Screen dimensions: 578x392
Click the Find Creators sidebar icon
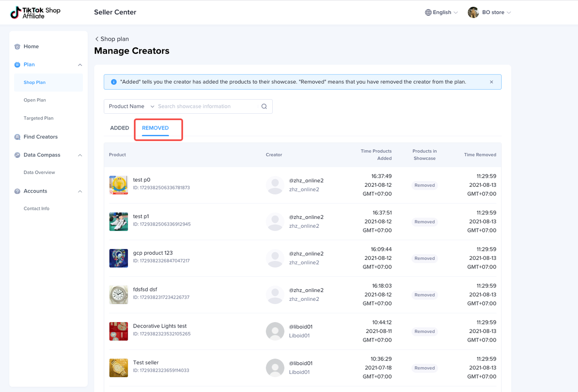click(x=17, y=137)
